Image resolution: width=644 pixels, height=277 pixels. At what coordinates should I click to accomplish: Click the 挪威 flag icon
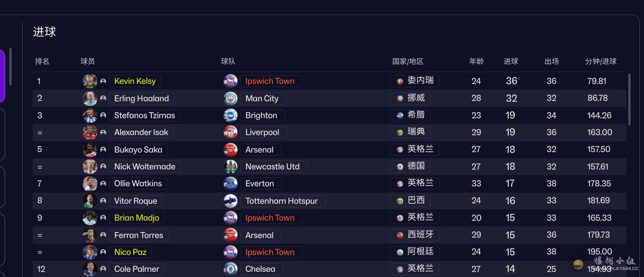pyautogui.click(x=400, y=98)
